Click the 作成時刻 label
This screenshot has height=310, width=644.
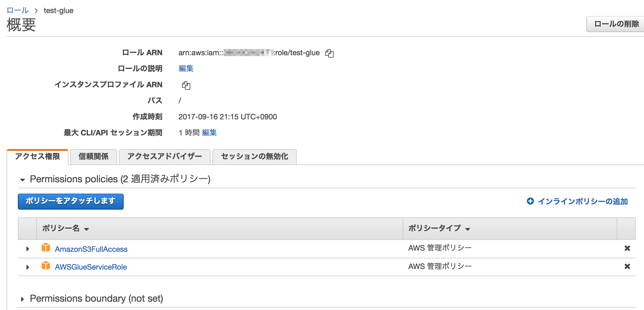147,117
